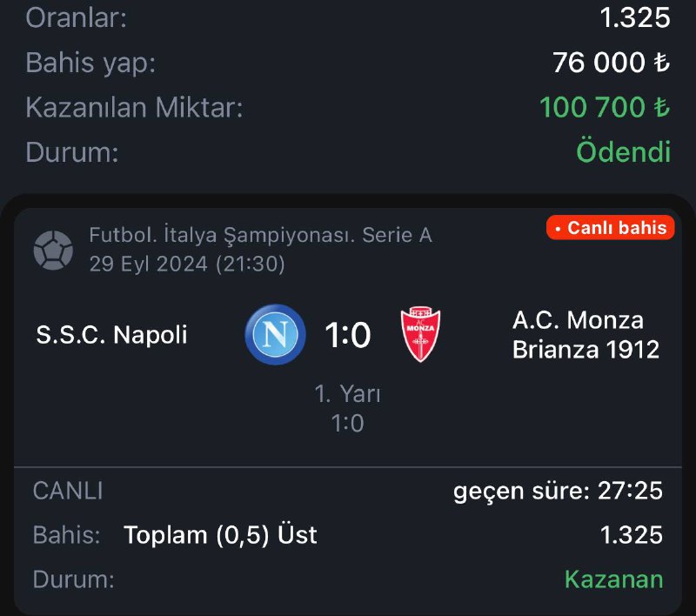Select the S.S.C. Napoli club crest

[275, 334]
